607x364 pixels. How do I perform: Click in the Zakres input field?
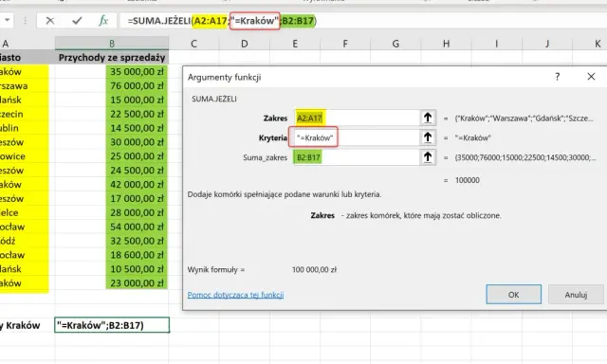(x=357, y=118)
